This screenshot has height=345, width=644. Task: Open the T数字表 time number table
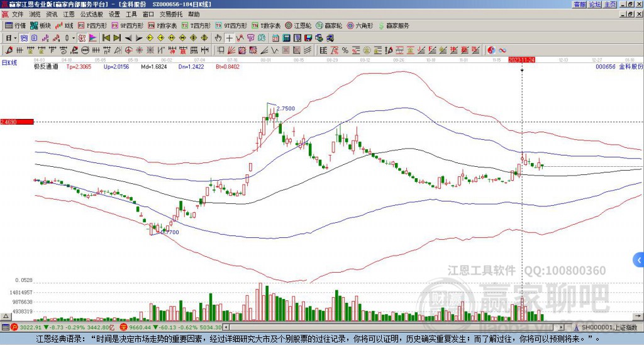[266, 25]
